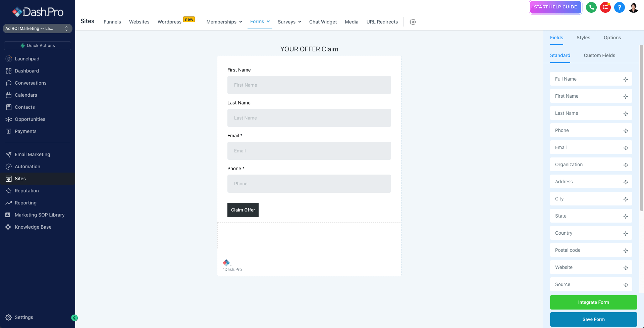644x328 pixels.
Task: Open the Forms settings gear icon
Action: coord(413,21)
